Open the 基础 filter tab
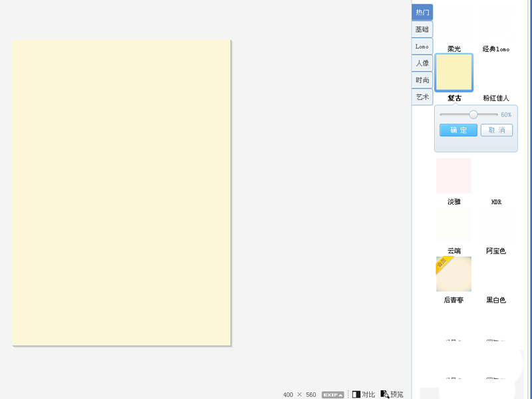 pos(422,29)
